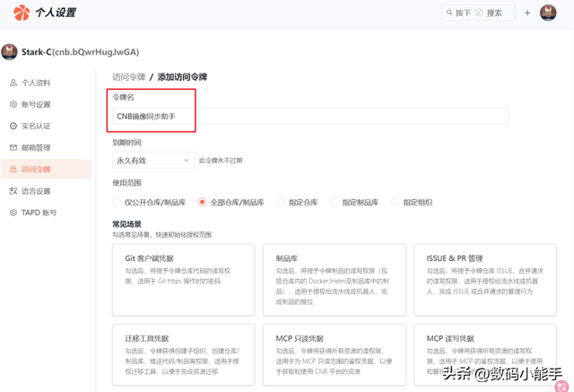Open the 永久有效 expiration dropdown
This screenshot has height=392, width=574.
(x=153, y=161)
